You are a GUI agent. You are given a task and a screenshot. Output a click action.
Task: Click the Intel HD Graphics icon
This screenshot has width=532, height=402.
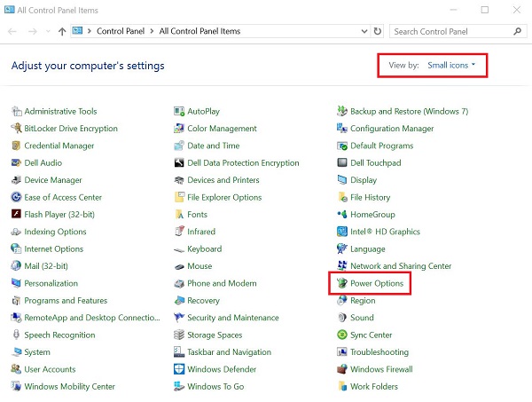341,233
